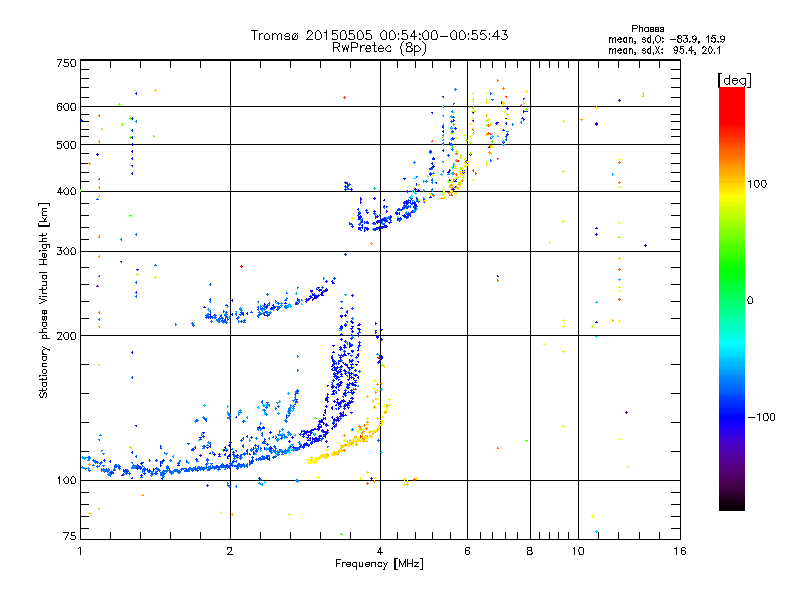The width and height of the screenshot is (800, 600).
Task: Click the 'Frequency [MHz]' axis label
Action: [x=379, y=564]
